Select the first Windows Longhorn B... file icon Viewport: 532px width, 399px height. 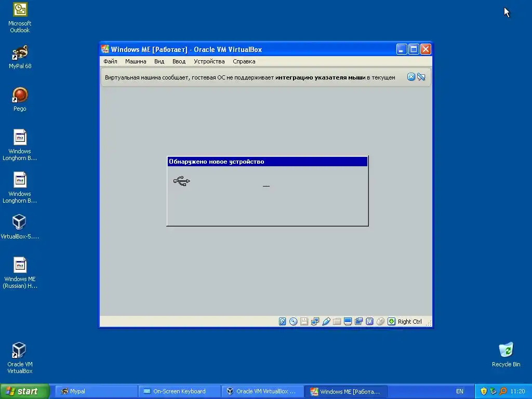20,145
